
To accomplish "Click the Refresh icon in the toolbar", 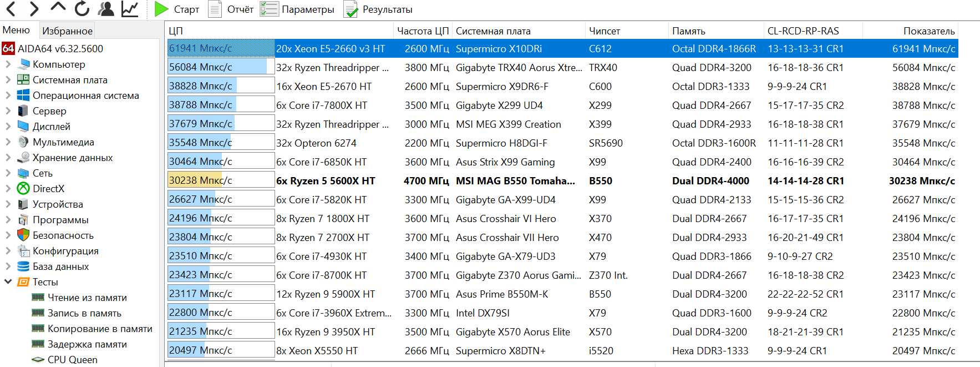I will point(82,9).
